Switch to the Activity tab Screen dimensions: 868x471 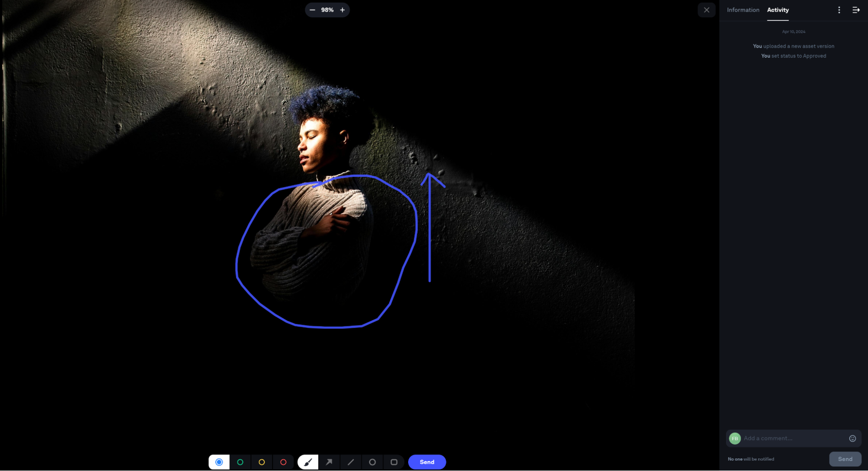tap(778, 10)
